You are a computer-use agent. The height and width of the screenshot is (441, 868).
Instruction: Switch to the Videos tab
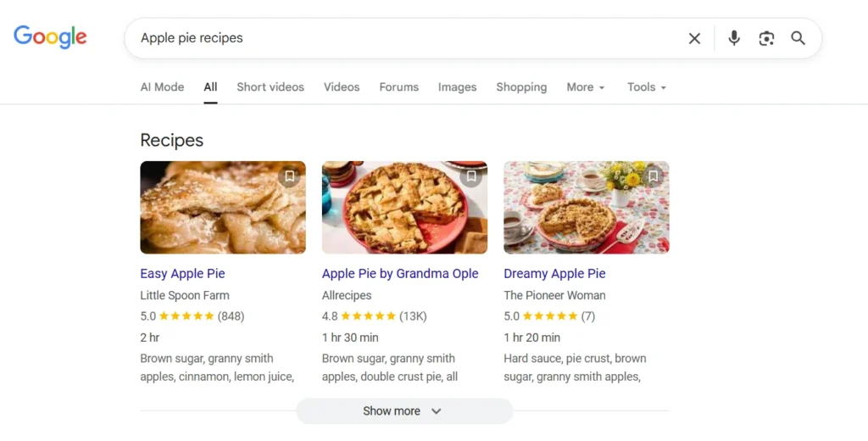coord(342,87)
